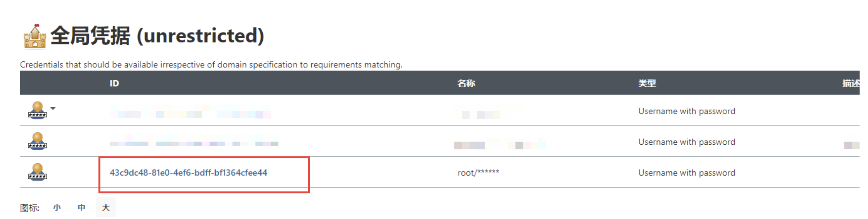Click the 描述 column header

click(x=850, y=83)
